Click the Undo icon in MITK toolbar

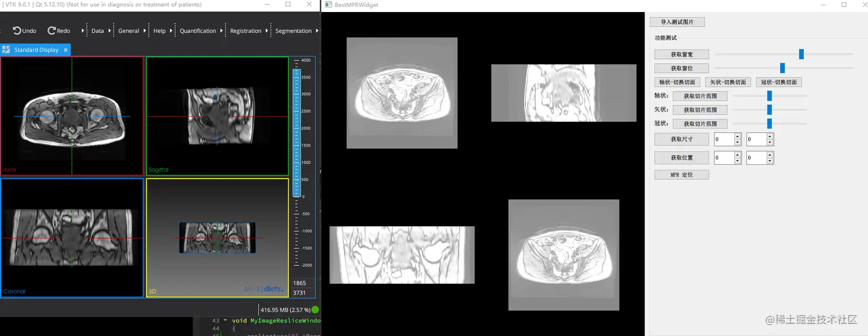click(x=17, y=30)
